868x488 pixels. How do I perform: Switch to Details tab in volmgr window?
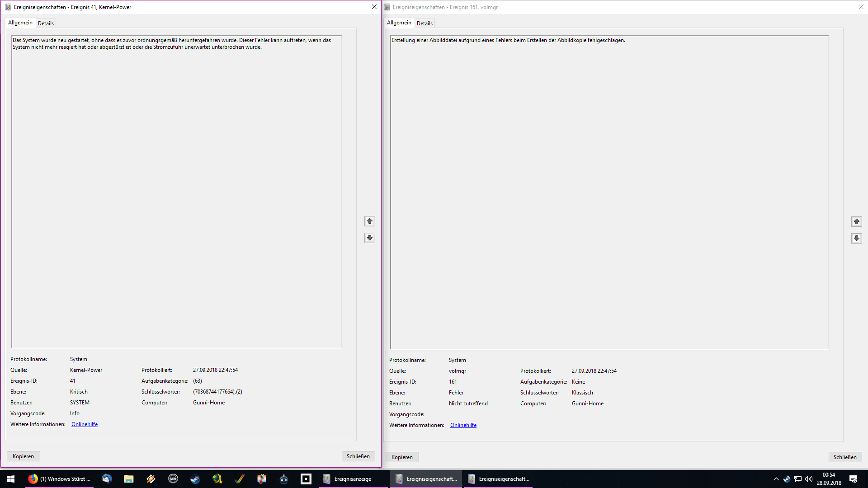[x=425, y=23]
